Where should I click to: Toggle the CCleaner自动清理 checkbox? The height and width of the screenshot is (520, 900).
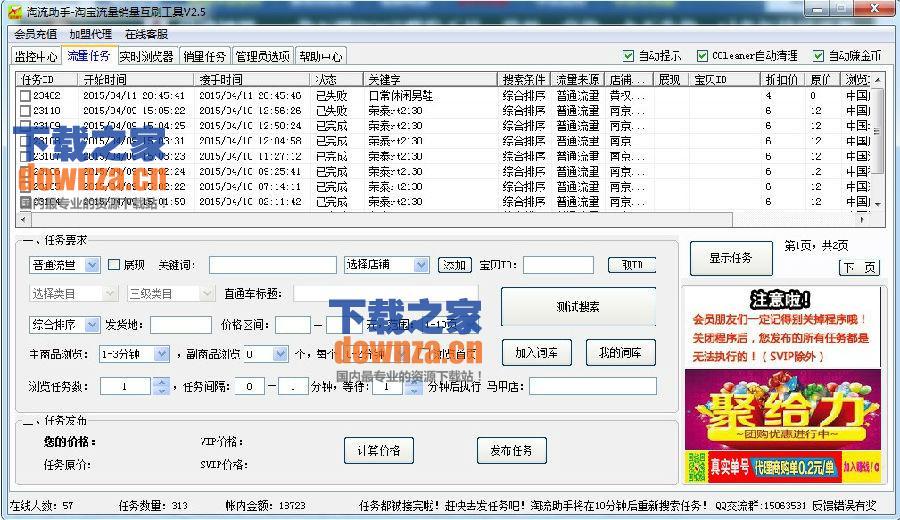coord(702,56)
